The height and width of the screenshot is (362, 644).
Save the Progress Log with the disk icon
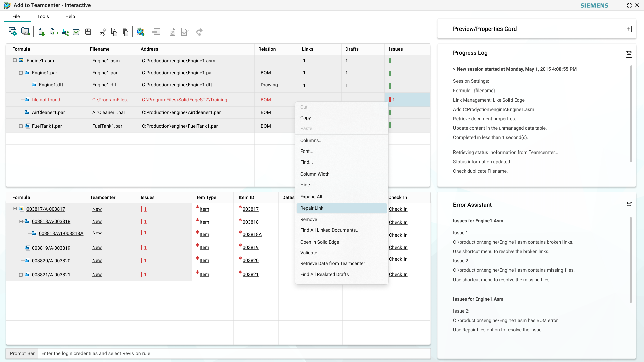(x=629, y=54)
